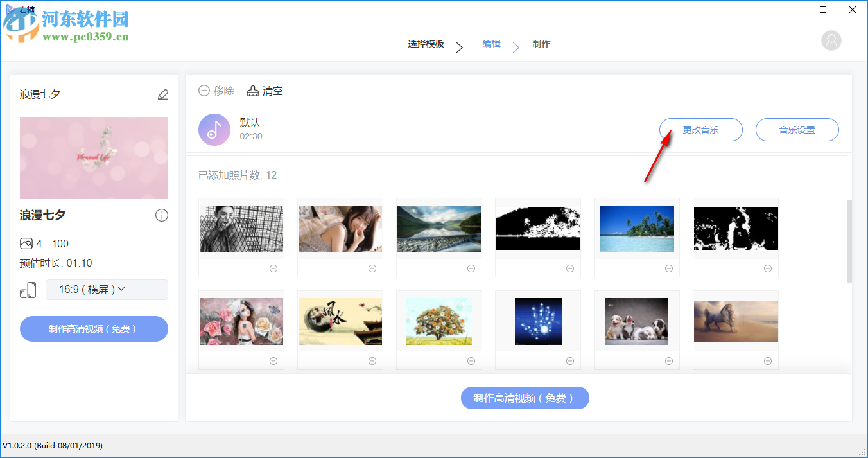
Task: Open 音乐设置 music settings
Action: [x=797, y=130]
